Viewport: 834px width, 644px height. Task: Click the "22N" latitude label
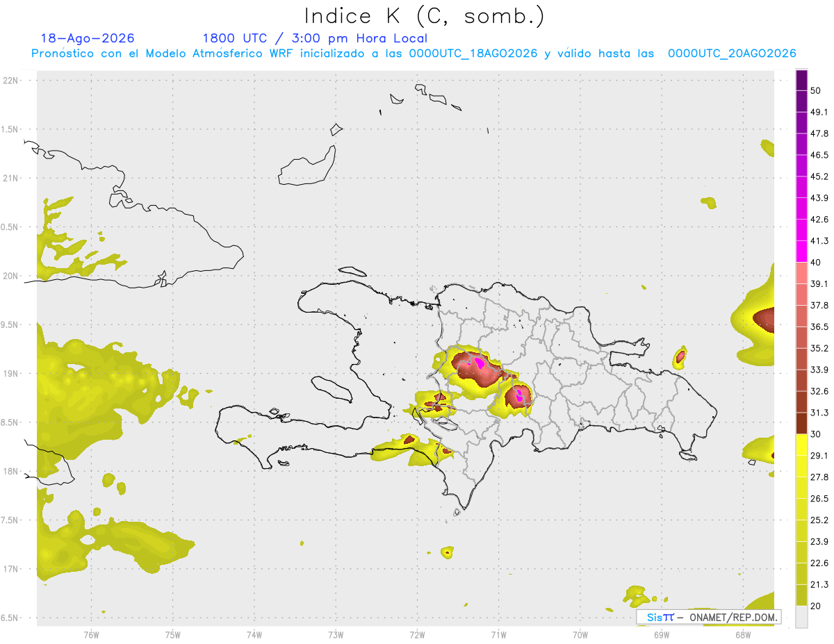10,81
